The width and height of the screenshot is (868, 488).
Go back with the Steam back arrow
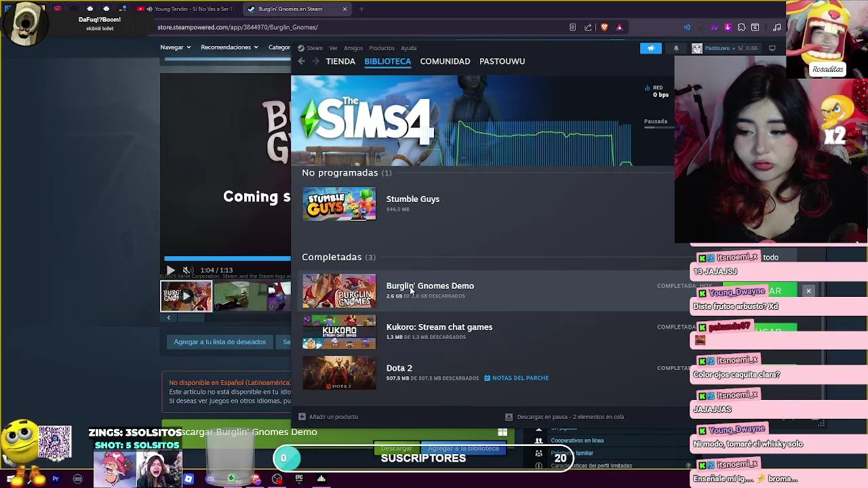pos(301,61)
